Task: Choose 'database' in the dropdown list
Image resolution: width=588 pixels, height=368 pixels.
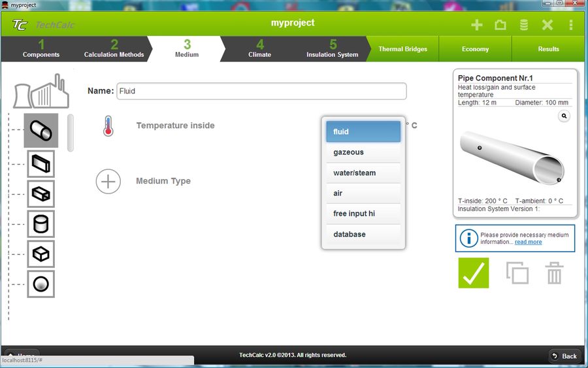Action: click(x=363, y=234)
